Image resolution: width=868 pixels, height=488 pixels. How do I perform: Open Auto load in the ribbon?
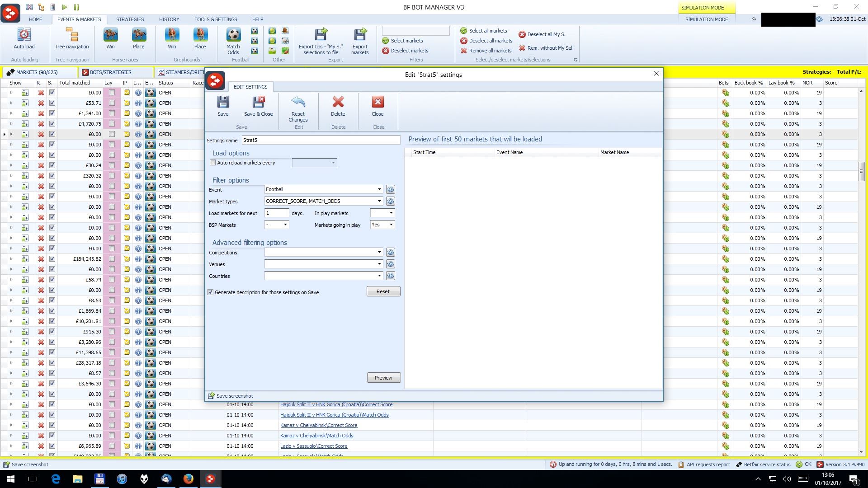coord(24,39)
